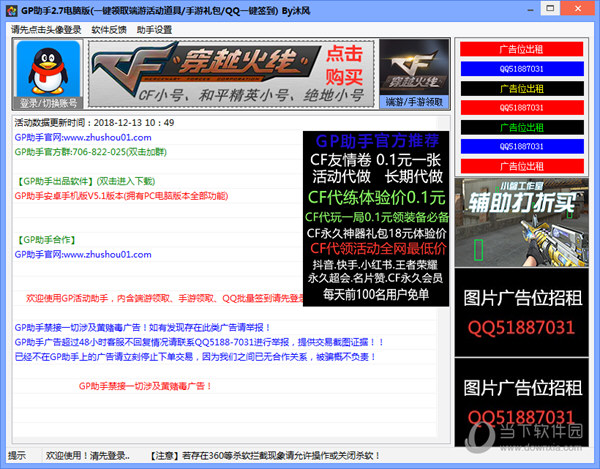
Task: Select the centered red GP助手禁接一切涉及黄赌毒广告 line
Action: [145, 386]
